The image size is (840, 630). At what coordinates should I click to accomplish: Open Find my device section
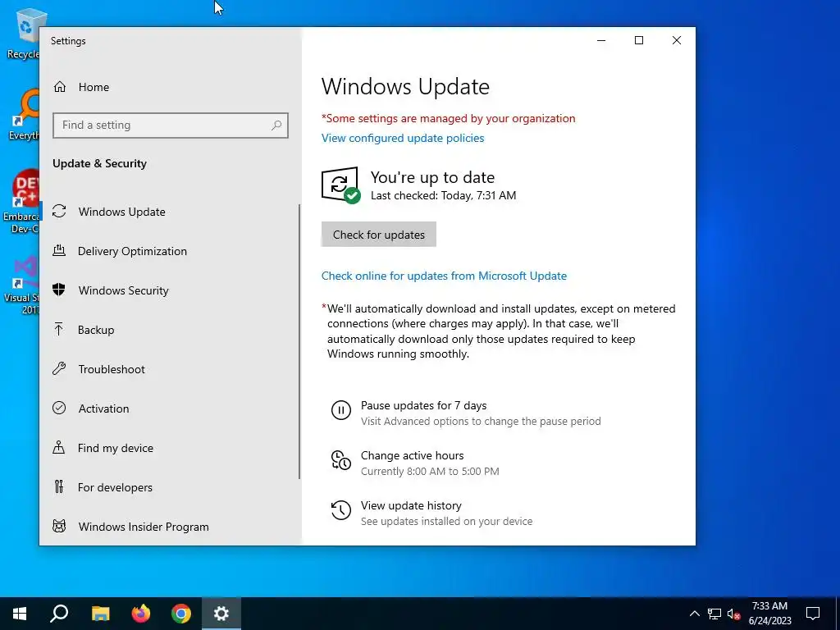point(169,448)
